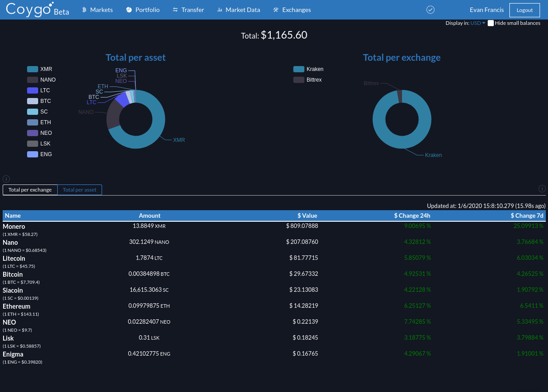Click the tools icon beside Exchanges
The image size is (548, 392).
pyautogui.click(x=276, y=10)
